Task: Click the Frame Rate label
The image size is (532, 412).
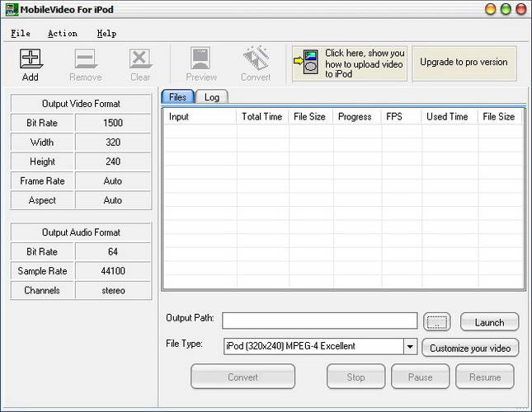Action: pyautogui.click(x=42, y=181)
